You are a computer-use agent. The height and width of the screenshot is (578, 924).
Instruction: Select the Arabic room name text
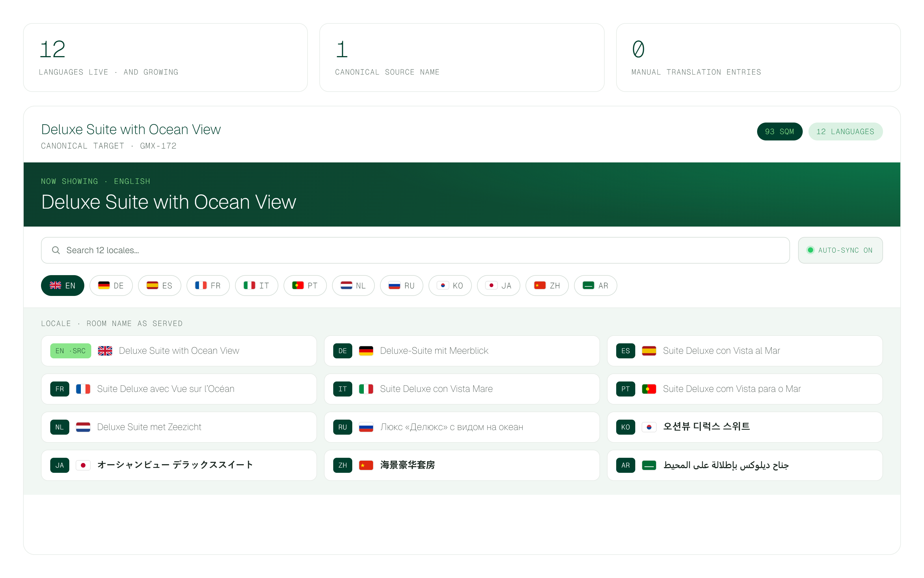pos(726,465)
